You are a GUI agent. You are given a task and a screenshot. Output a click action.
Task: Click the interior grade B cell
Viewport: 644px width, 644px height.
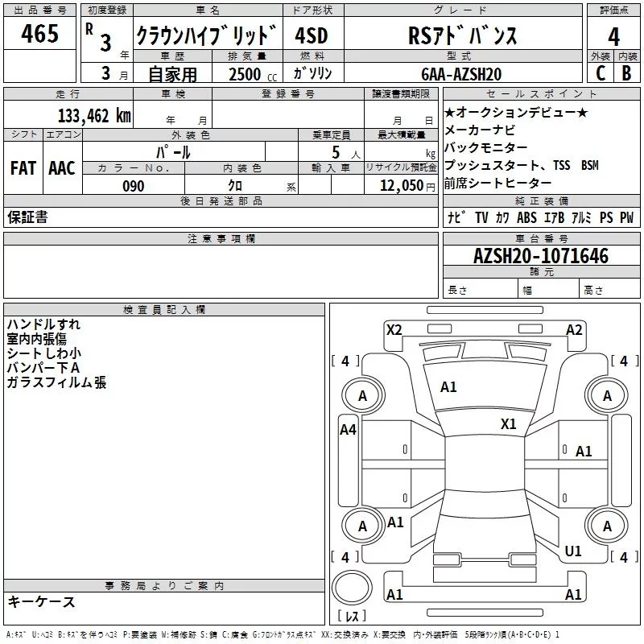click(627, 72)
